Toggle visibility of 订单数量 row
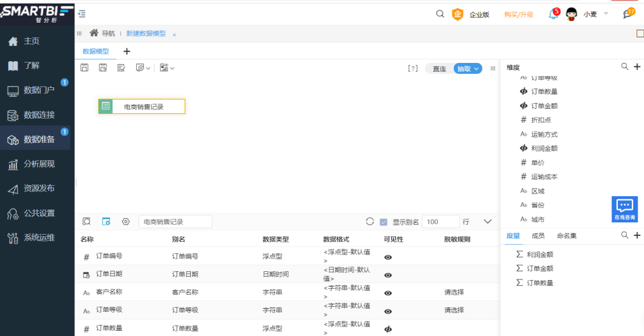This screenshot has height=336, width=644. click(387, 329)
